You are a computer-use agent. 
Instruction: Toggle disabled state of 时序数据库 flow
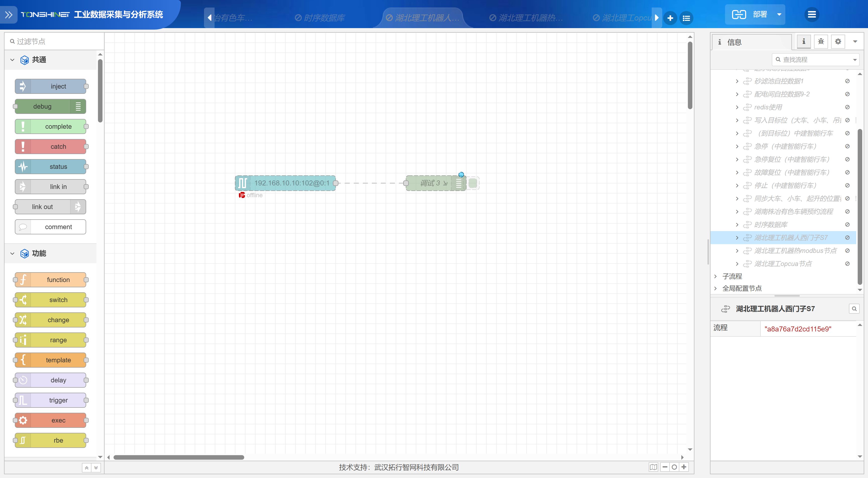click(847, 225)
